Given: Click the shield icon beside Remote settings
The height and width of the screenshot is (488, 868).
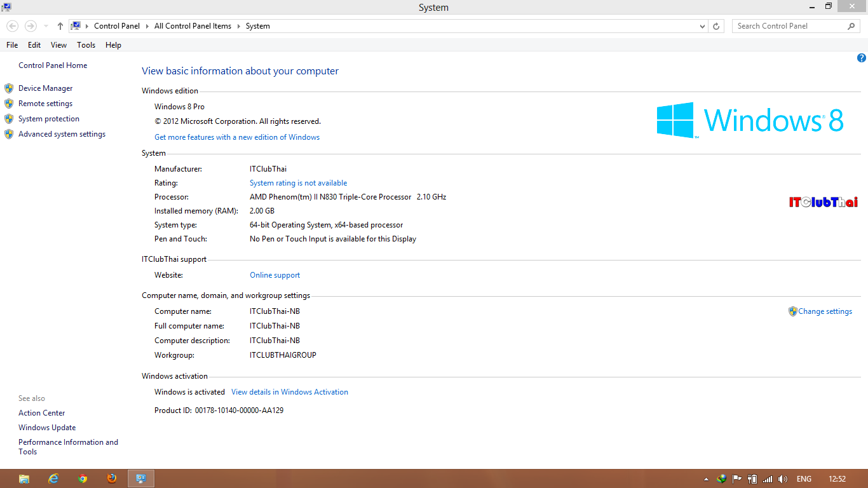Looking at the screenshot, I should pyautogui.click(x=9, y=104).
